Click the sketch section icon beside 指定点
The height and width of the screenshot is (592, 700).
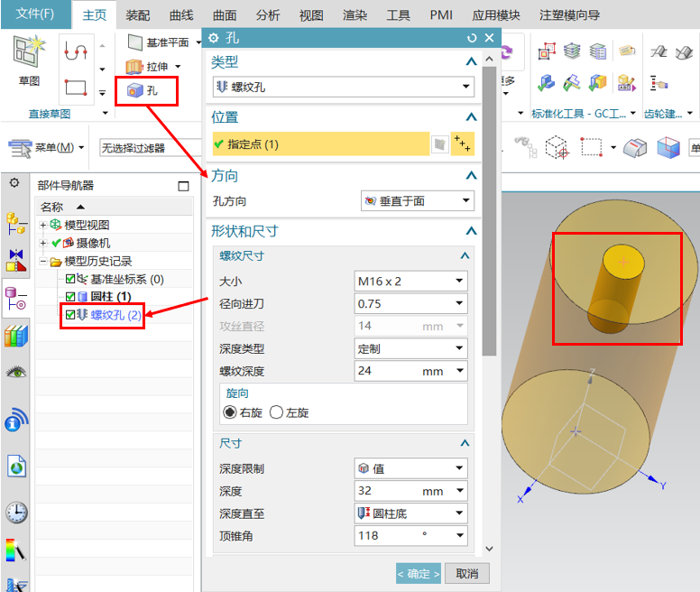439,144
